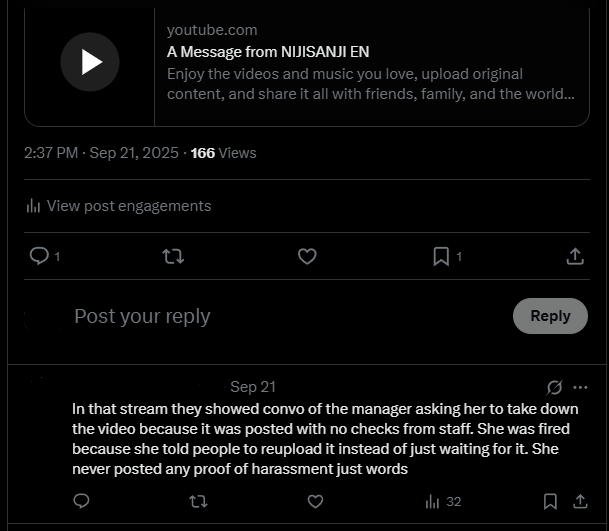
Task: Toggle the bookmark on the main post
Action: tap(441, 257)
